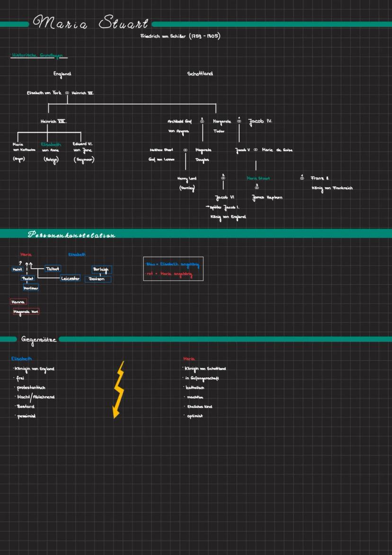
Task: Click the marriage rings left of Franz II
Action: pyautogui.click(x=302, y=179)
